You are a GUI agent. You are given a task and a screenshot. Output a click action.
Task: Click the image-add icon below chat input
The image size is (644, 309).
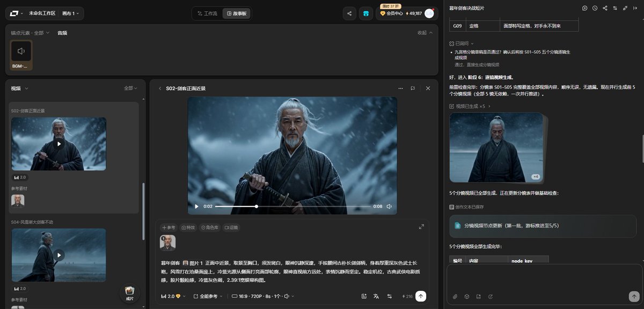[479, 296]
